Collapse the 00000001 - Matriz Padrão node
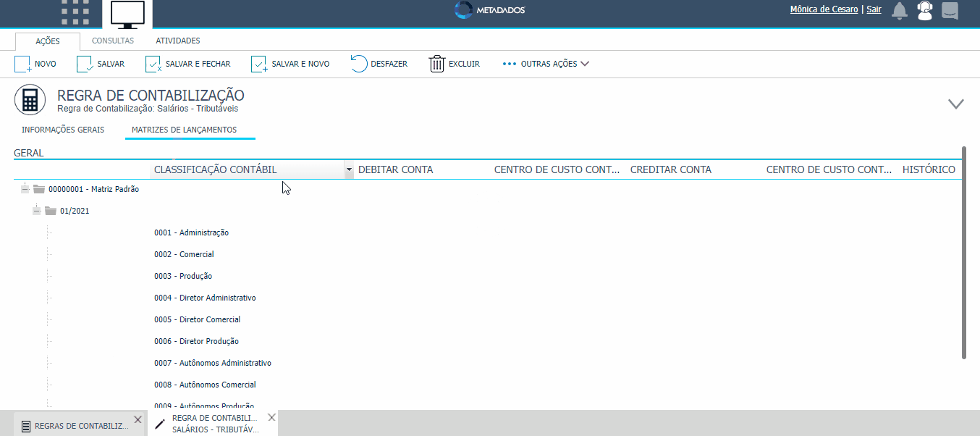980x436 pixels. pyautogui.click(x=25, y=189)
